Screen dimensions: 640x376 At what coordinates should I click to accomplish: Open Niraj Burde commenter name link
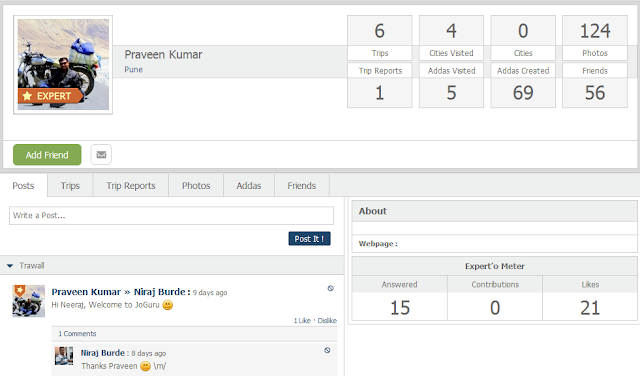(x=102, y=353)
